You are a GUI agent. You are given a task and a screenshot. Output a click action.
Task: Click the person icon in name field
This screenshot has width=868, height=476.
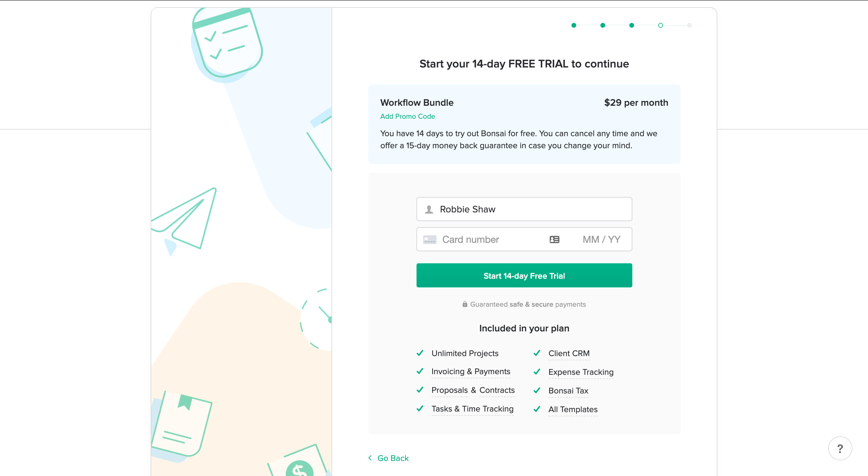tap(429, 209)
